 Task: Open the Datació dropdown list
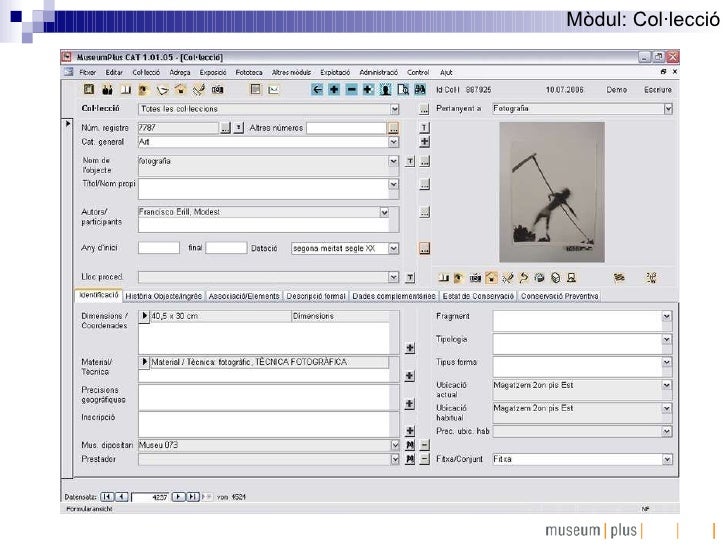coord(394,248)
